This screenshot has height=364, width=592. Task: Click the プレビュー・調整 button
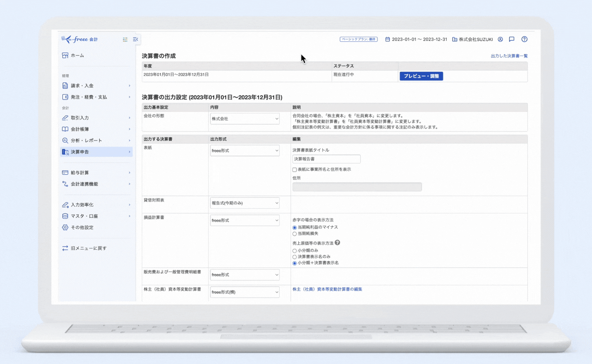(421, 76)
